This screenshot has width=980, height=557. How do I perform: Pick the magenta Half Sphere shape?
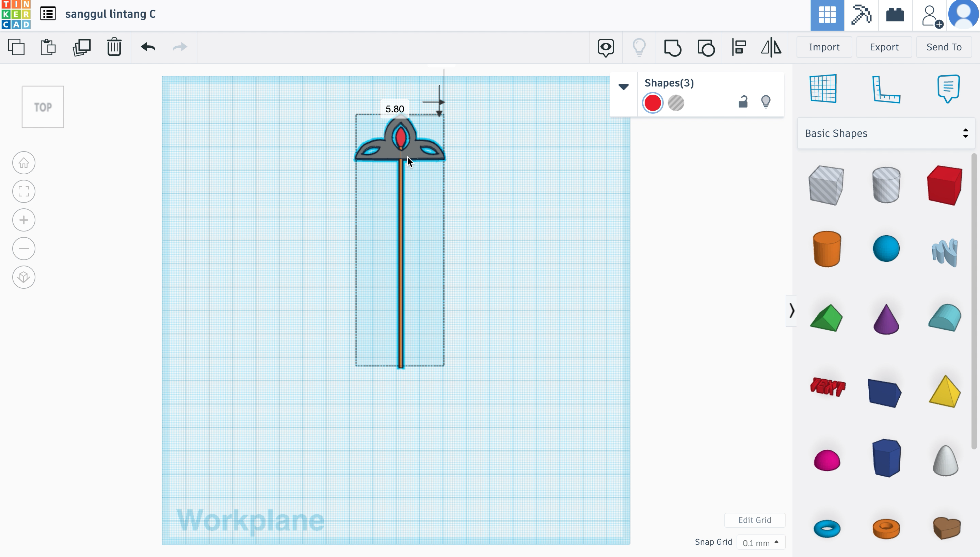[827, 460]
